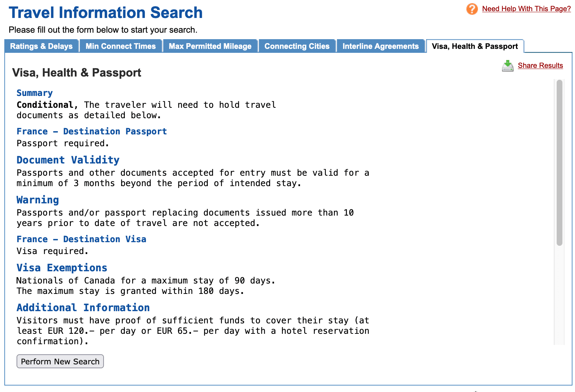This screenshot has height=392, width=575.
Task: Click the France – Destination Passport heading
Action: [x=92, y=132]
